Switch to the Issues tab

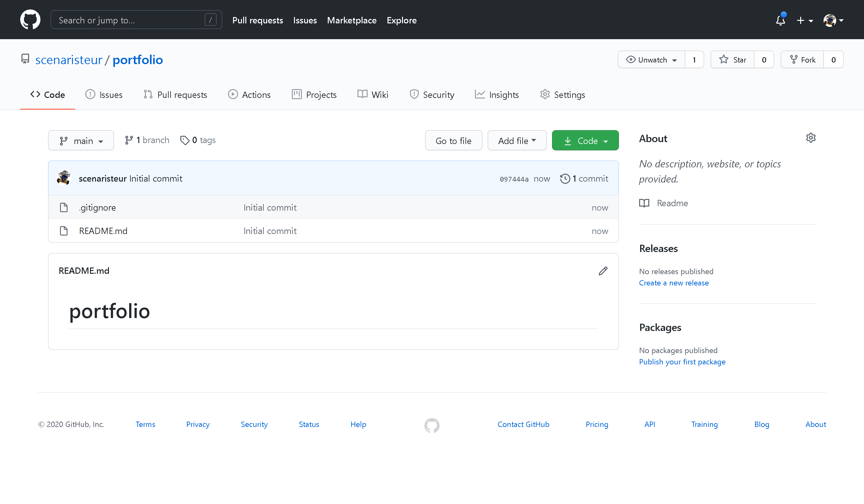pyautogui.click(x=104, y=94)
